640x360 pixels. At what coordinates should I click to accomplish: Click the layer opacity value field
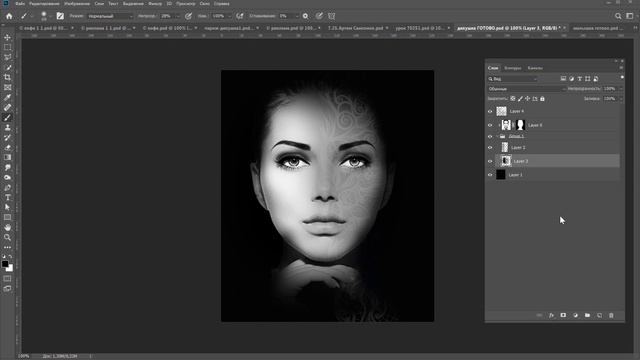[x=610, y=89]
